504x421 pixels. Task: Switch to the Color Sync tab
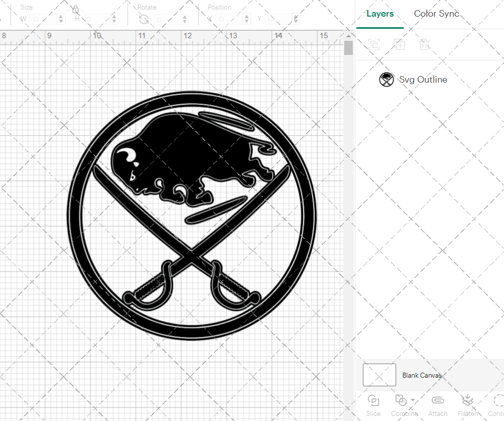point(436,14)
